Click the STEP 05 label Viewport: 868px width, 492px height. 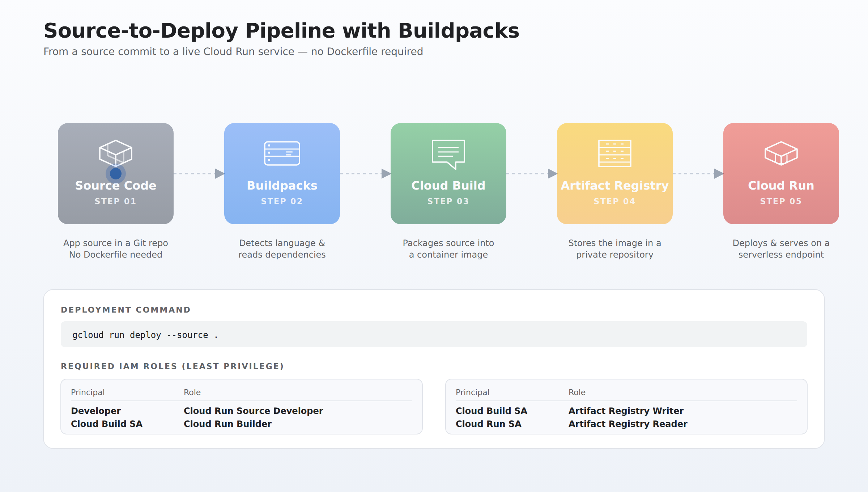pos(781,201)
